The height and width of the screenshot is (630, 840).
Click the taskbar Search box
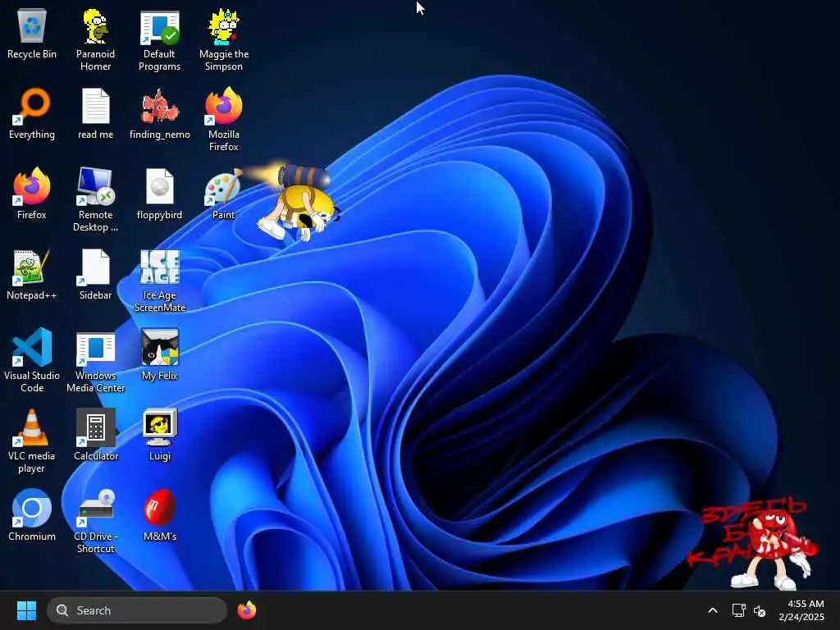pyautogui.click(x=137, y=610)
